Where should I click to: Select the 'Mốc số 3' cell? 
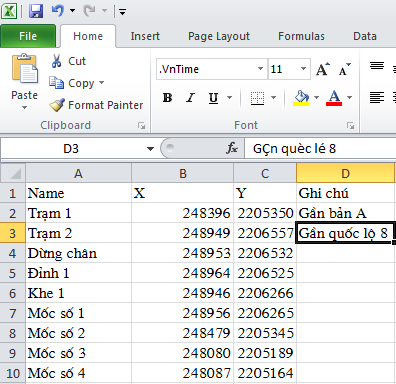pos(79,353)
